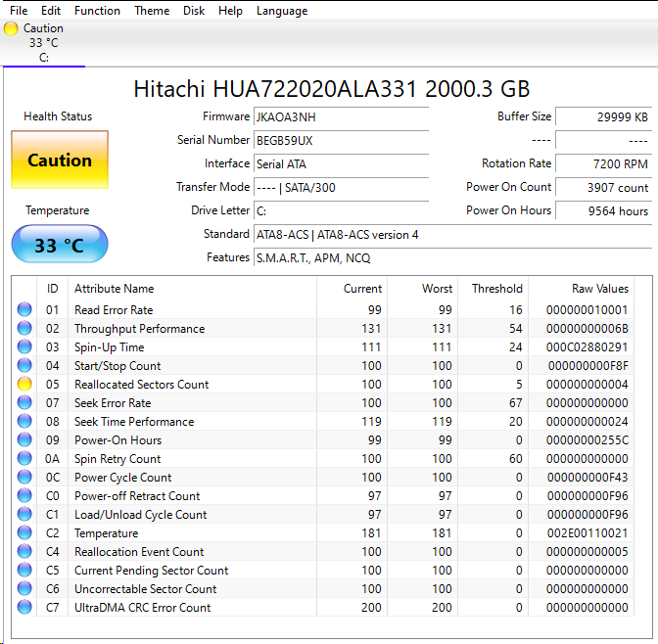
Task: Click the Power On Hours value 9564 hours
Action: click(x=604, y=210)
